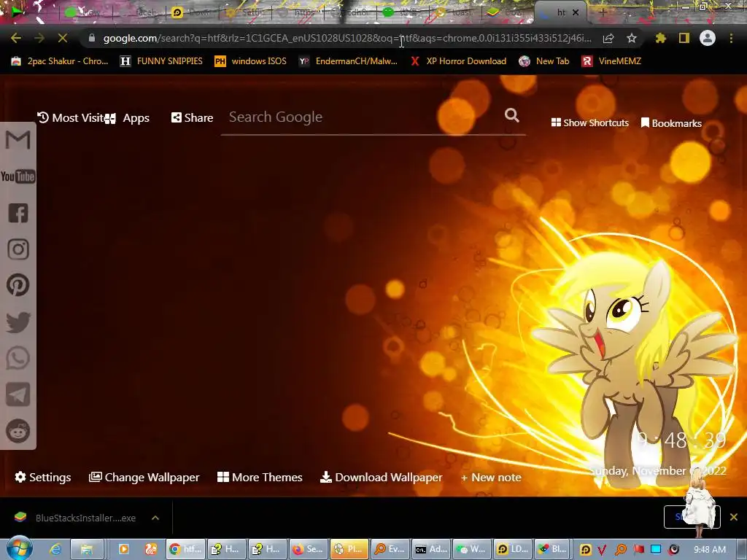747x560 pixels.
Task: Open the EndermanCH/Malw... bookmark
Action: click(x=348, y=61)
